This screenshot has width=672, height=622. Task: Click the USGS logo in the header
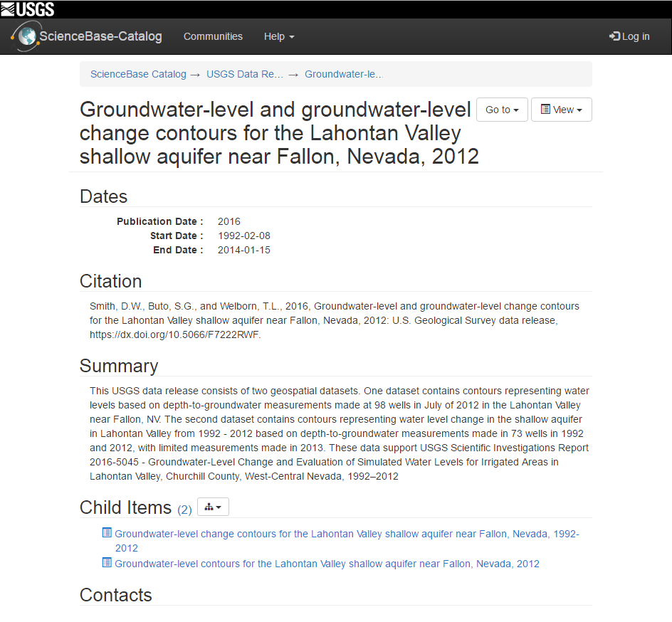click(x=27, y=9)
